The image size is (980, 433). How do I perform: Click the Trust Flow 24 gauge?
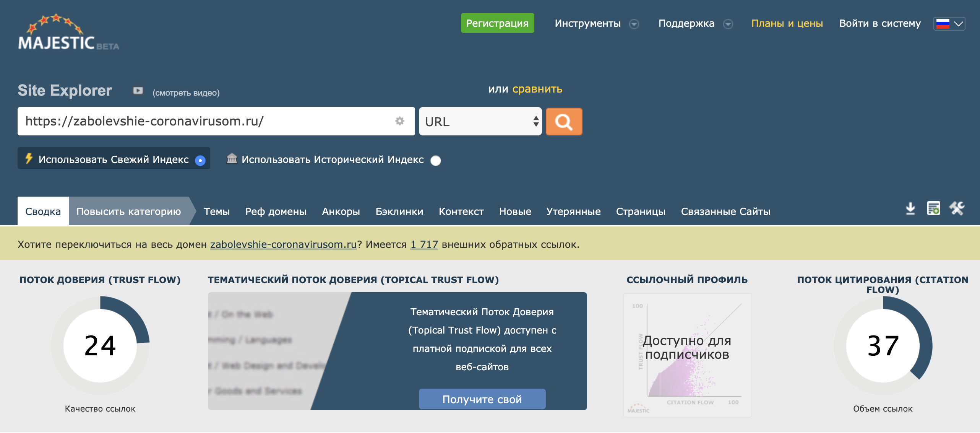(x=100, y=345)
